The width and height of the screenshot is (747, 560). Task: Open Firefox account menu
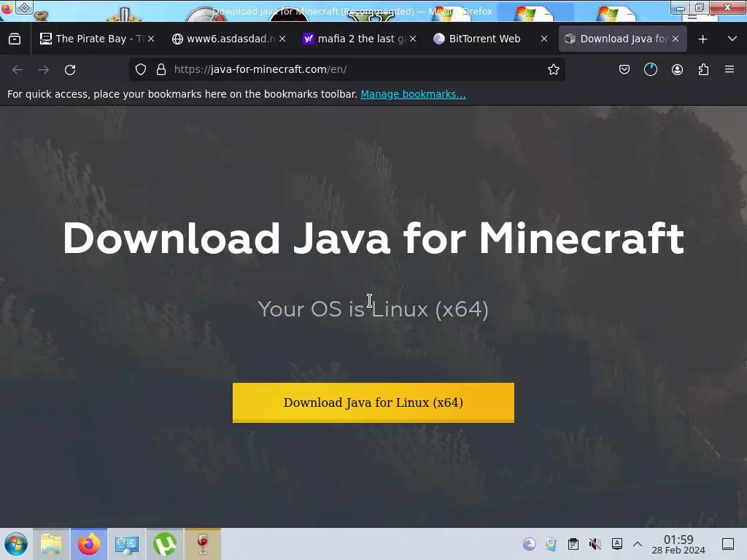677,69
